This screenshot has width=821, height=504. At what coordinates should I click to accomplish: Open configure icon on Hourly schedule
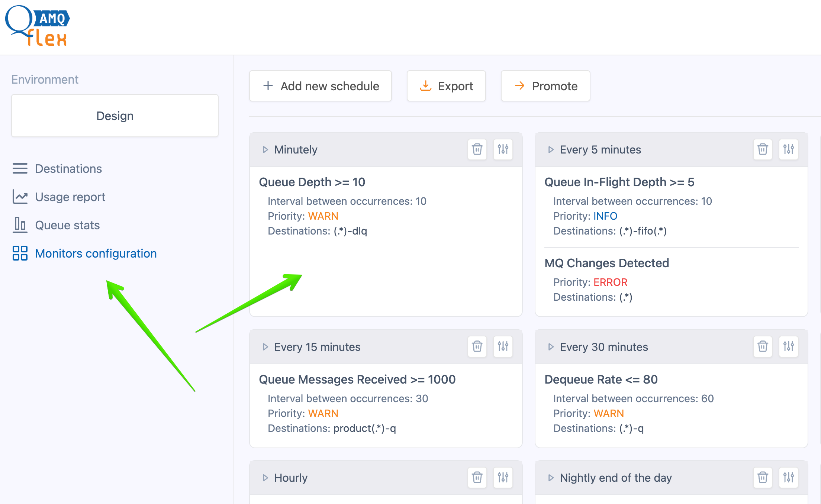pyautogui.click(x=503, y=477)
